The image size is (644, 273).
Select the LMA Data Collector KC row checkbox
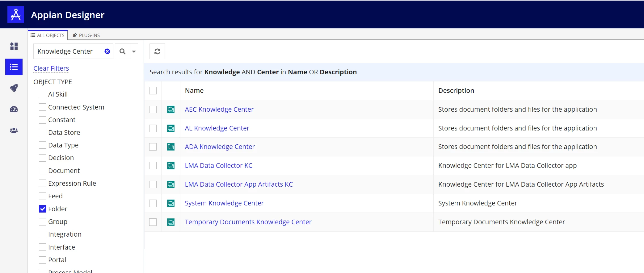coord(153,166)
